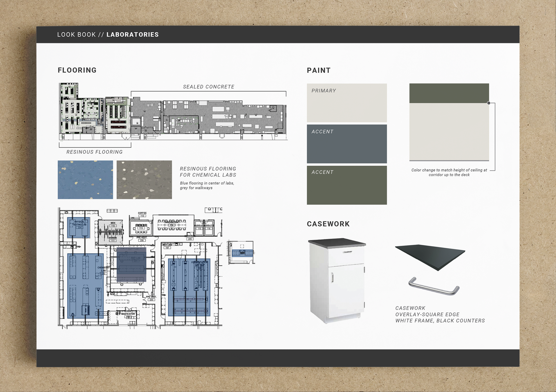Click the PPE VEST. 200 label
This screenshot has width=556, height=392.
pyautogui.click(x=151, y=298)
